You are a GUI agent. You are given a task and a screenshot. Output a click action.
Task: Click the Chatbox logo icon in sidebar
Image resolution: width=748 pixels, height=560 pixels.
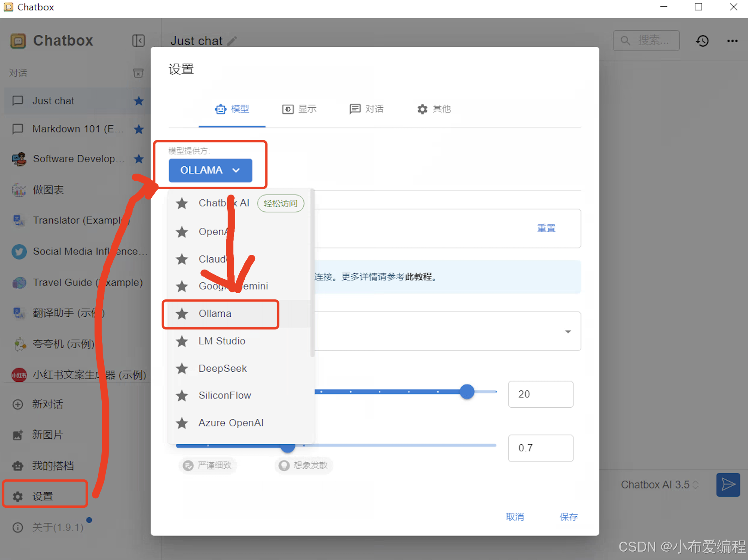pos(18,41)
